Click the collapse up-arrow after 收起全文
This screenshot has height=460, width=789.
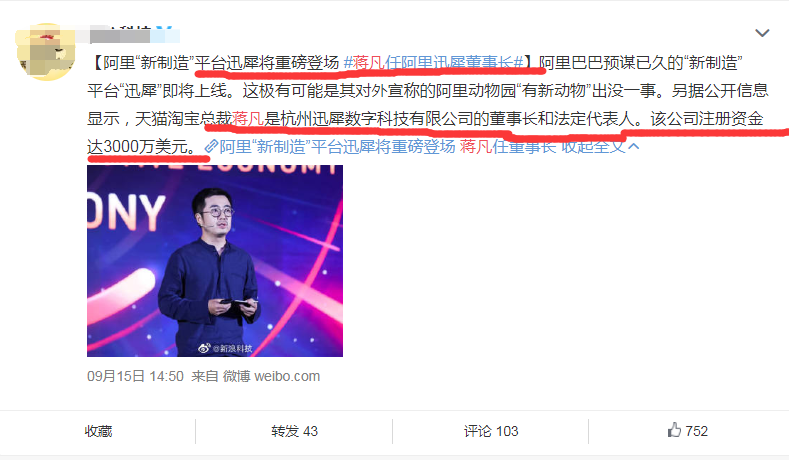(x=634, y=146)
